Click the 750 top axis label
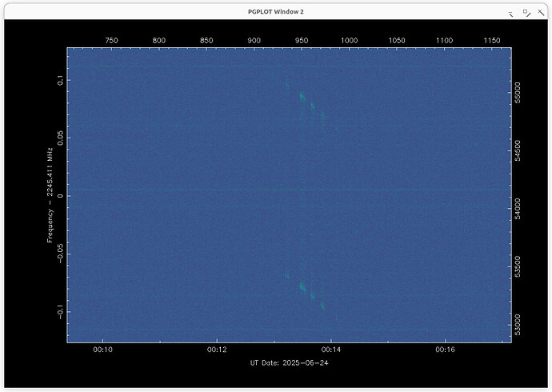The width and height of the screenshot is (552, 392). pyautogui.click(x=111, y=41)
